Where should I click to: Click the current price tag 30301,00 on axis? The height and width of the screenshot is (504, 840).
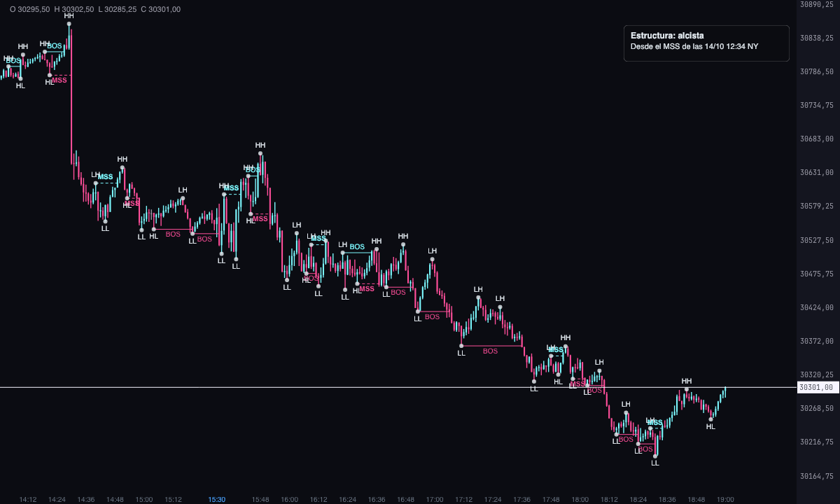816,387
